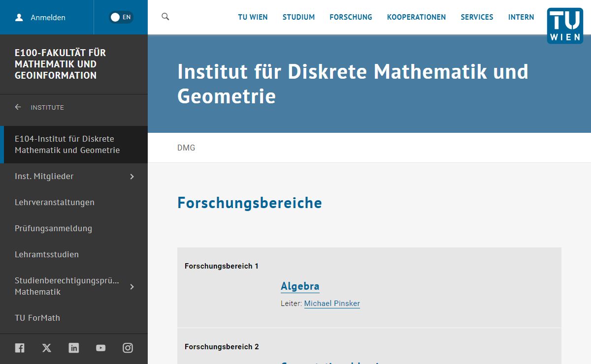The width and height of the screenshot is (591, 364).
Task: Click the INSTITUTE back label
Action: coord(47,107)
